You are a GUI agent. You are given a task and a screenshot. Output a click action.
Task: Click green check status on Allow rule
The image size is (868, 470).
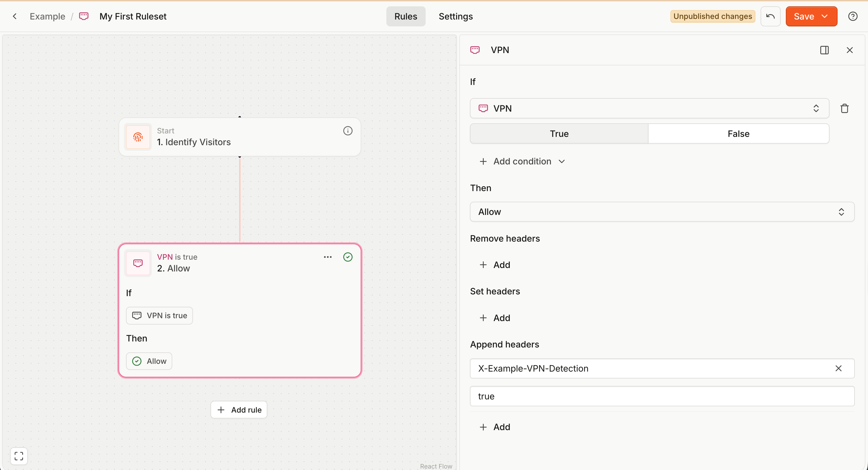coord(348,257)
